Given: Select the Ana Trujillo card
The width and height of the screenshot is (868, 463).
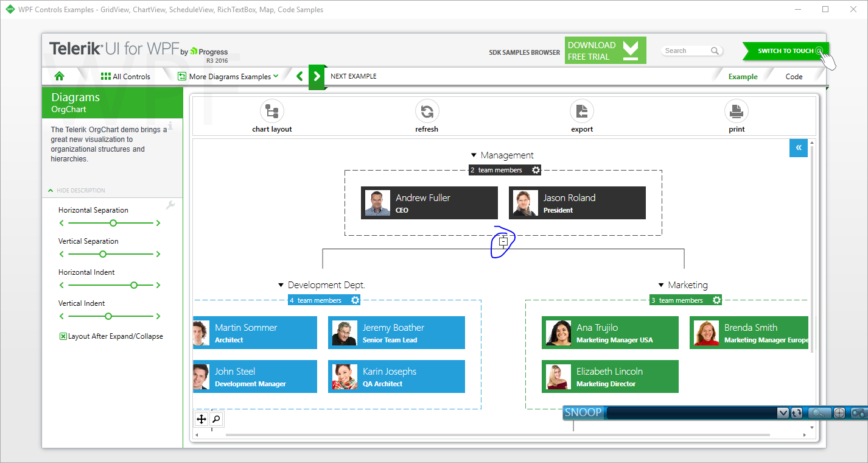Looking at the screenshot, I should pos(610,333).
